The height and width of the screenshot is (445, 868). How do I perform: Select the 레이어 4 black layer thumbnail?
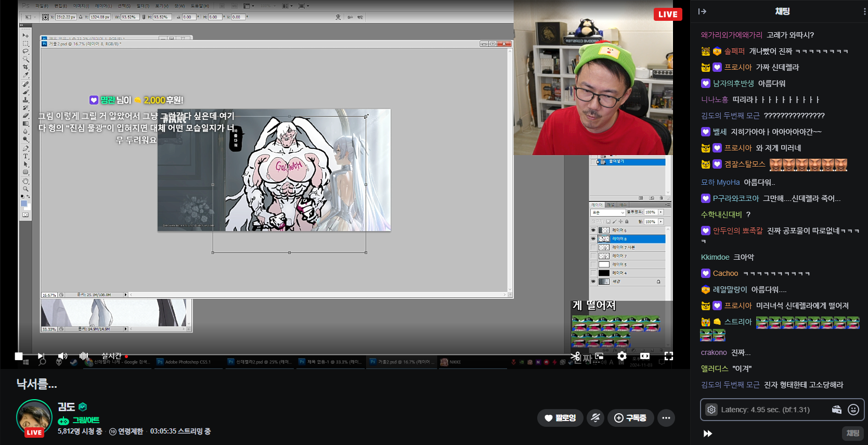(x=604, y=273)
